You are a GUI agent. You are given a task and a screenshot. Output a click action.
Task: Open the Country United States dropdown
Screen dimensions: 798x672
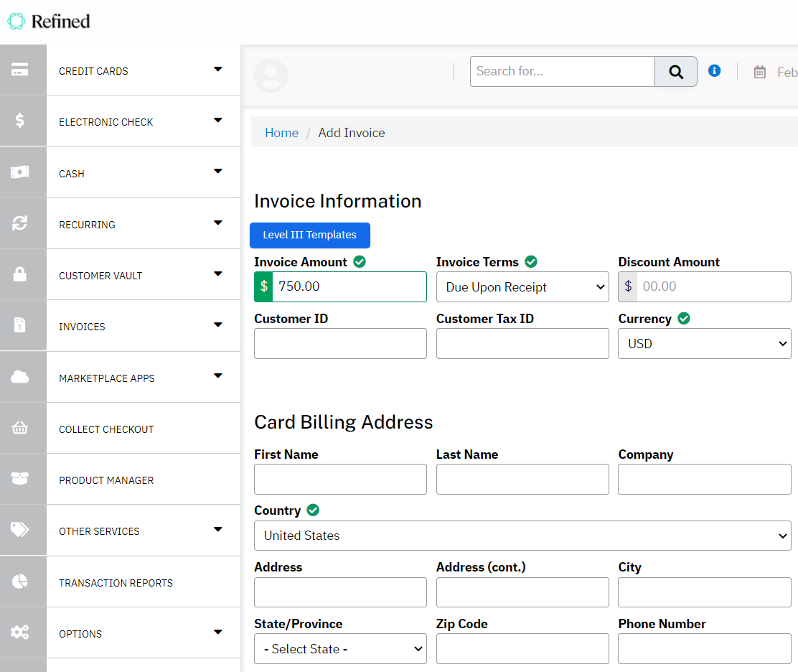(522, 536)
